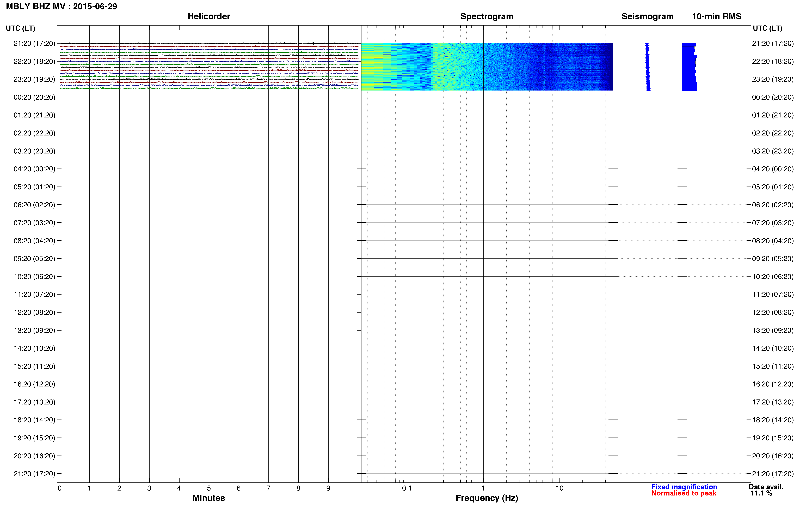Click the colored spectrogram data band
Image resolution: width=812 pixels, height=508 pixels.
[x=487, y=67]
